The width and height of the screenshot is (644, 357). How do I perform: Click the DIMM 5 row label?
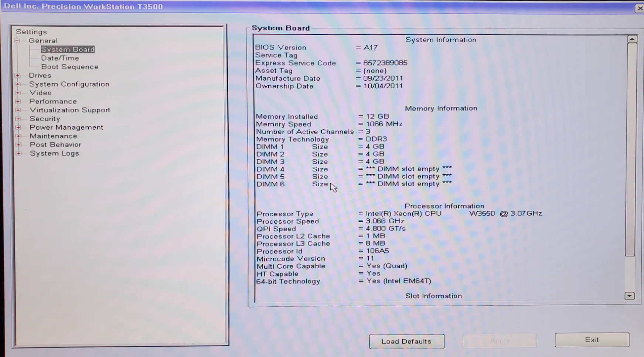270,177
